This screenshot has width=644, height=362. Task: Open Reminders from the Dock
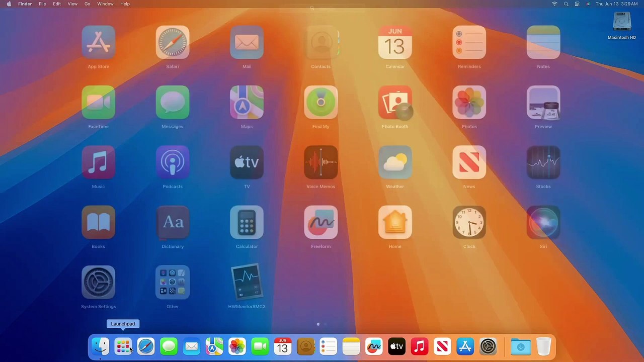pyautogui.click(x=329, y=346)
